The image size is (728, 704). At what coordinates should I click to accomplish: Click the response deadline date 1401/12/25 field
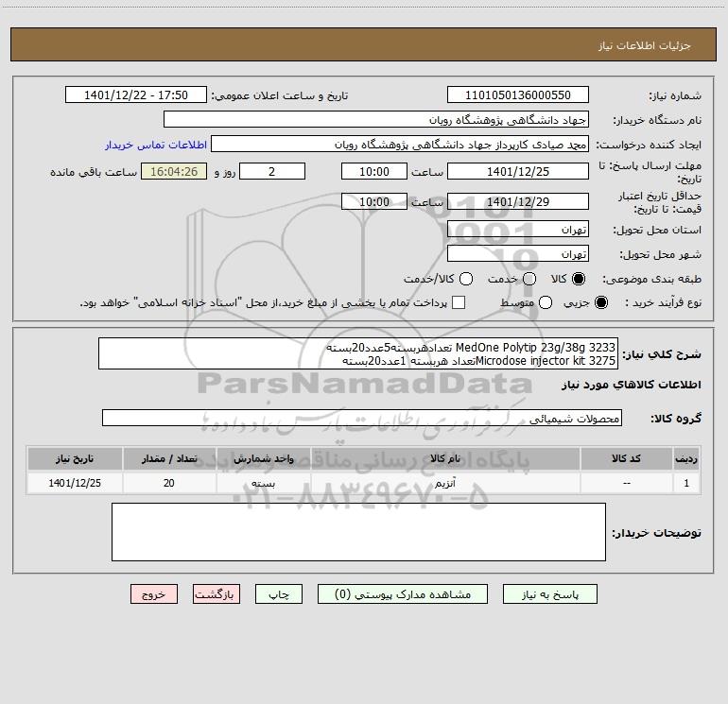pyautogui.click(x=518, y=171)
